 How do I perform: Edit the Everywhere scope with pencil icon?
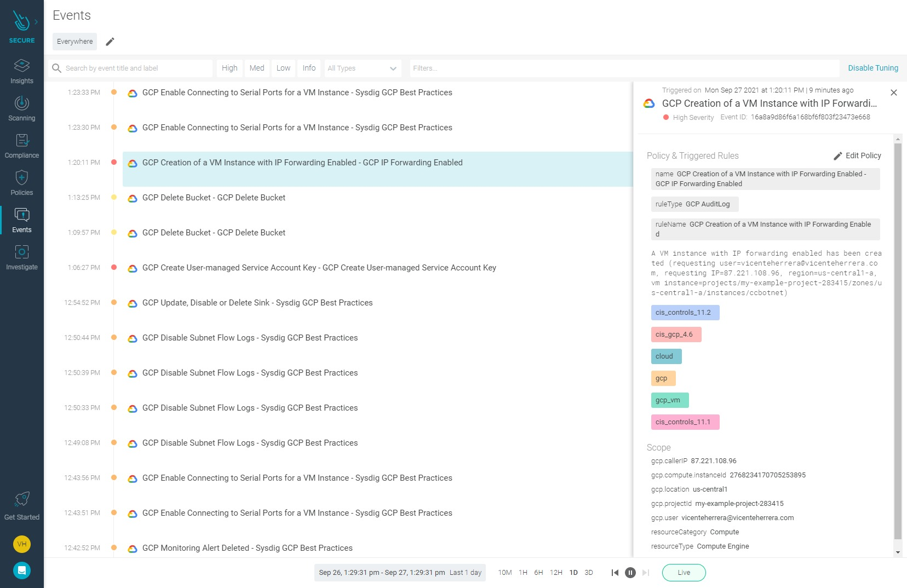point(110,42)
